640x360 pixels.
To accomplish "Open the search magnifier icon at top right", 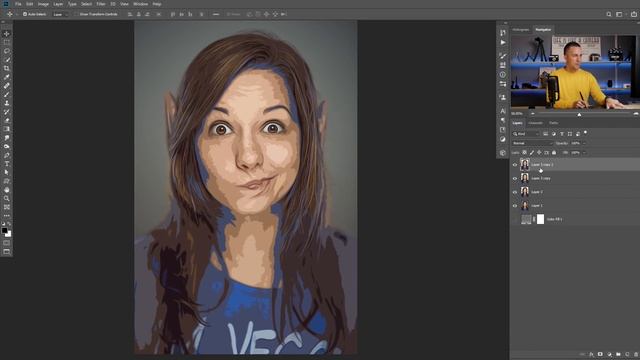I will coord(609,14).
